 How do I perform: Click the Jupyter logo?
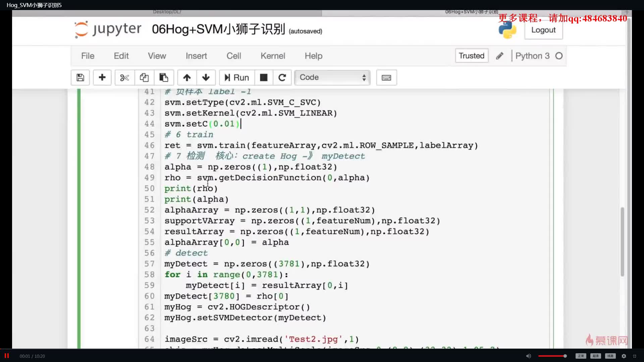coord(108,29)
